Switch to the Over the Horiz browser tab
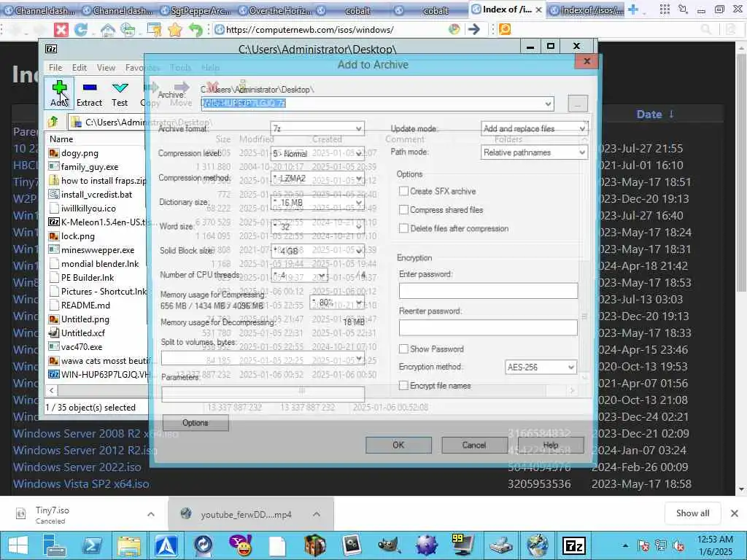Image resolution: width=747 pixels, height=560 pixels. pos(275,10)
